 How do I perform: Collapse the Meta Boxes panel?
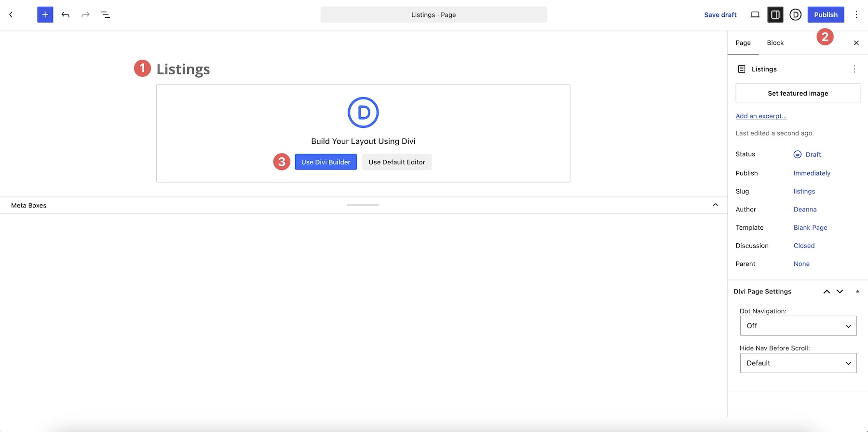pyautogui.click(x=716, y=205)
